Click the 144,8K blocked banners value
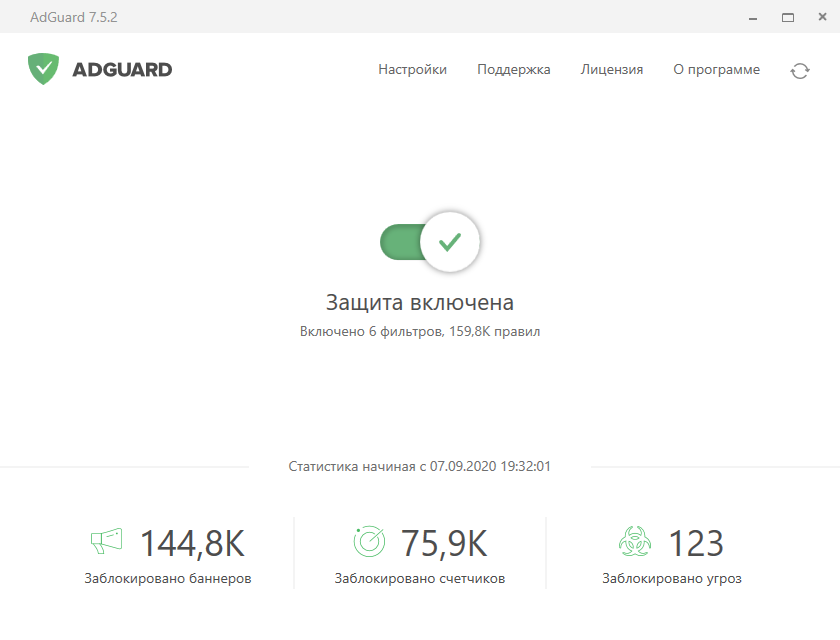The width and height of the screenshot is (840, 640). coord(192,544)
